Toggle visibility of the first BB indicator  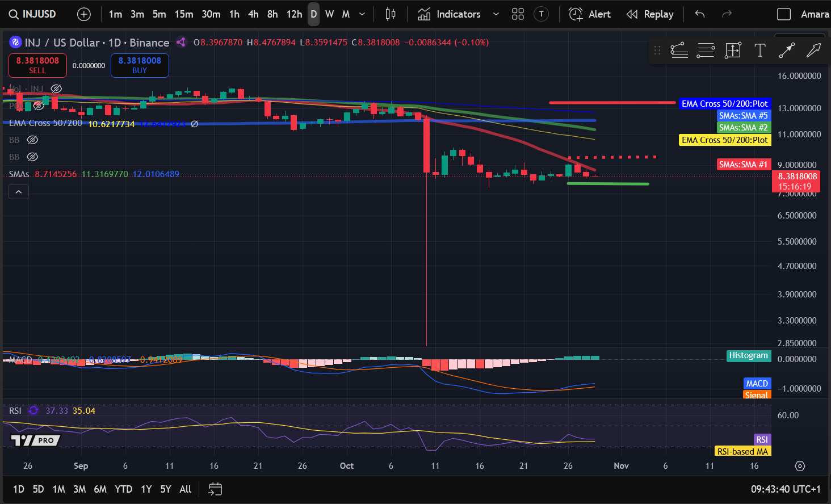click(x=32, y=140)
